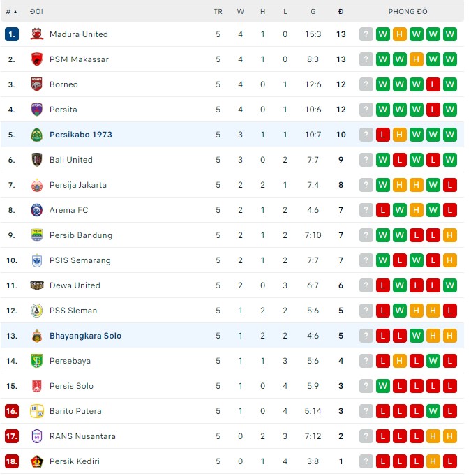Sort standings by the Đ points header
471x476 pixels.
[341, 12]
